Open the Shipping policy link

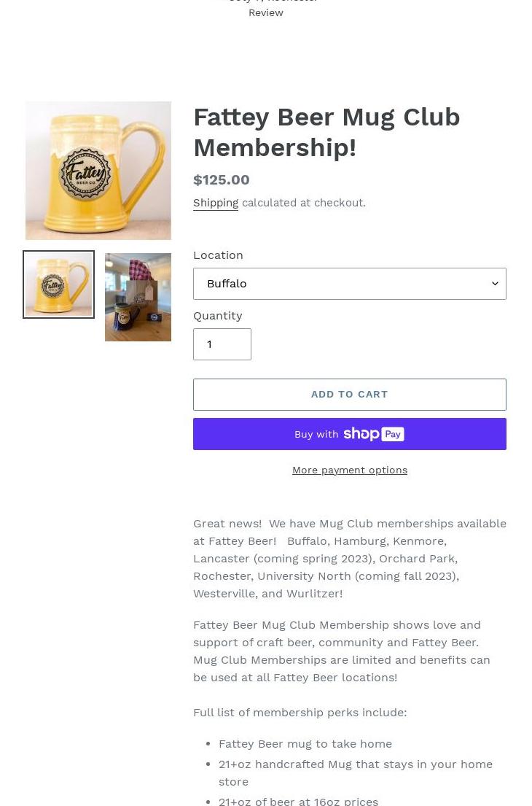[216, 203]
